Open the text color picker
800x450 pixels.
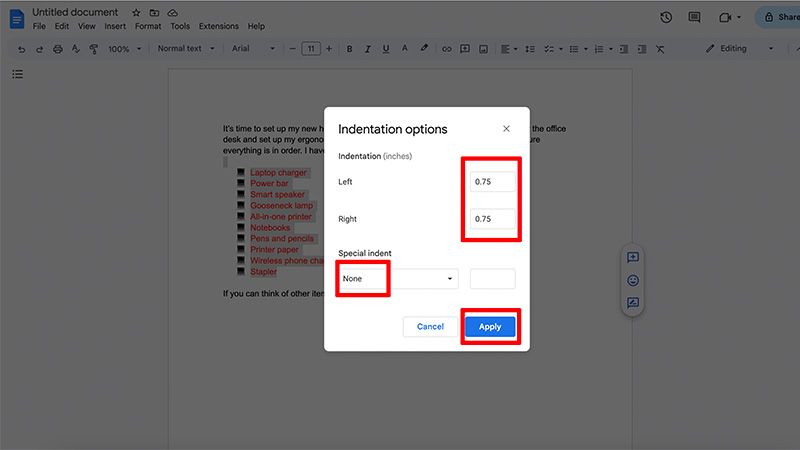[x=405, y=48]
